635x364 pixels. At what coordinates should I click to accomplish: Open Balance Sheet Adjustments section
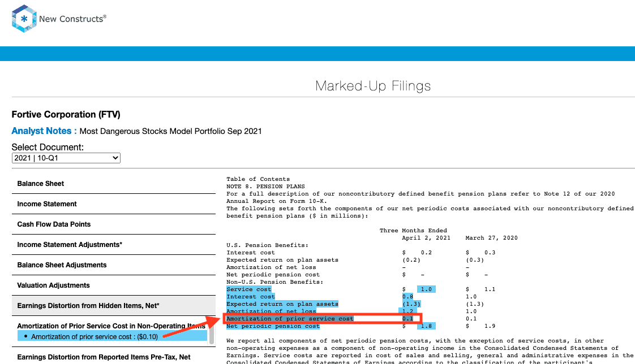point(62,265)
